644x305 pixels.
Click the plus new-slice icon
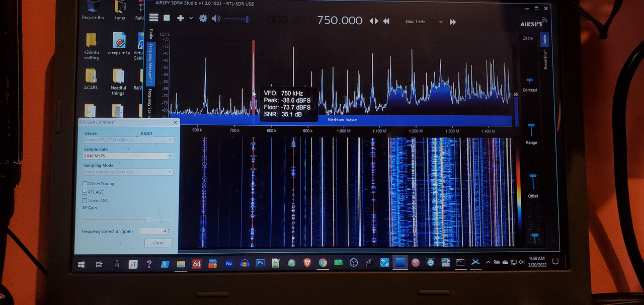point(180,18)
